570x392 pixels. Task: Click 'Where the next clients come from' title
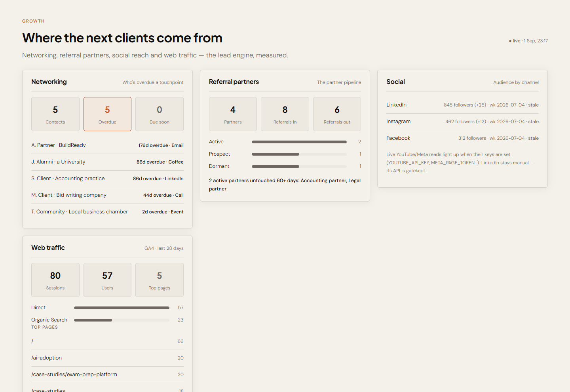pyautogui.click(x=122, y=38)
